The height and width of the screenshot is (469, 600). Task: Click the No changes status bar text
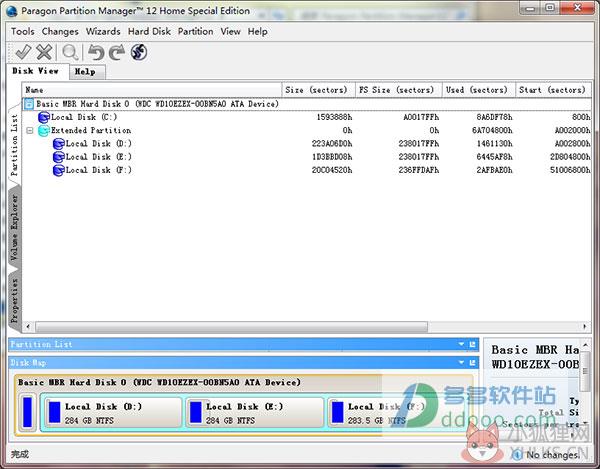553,455
